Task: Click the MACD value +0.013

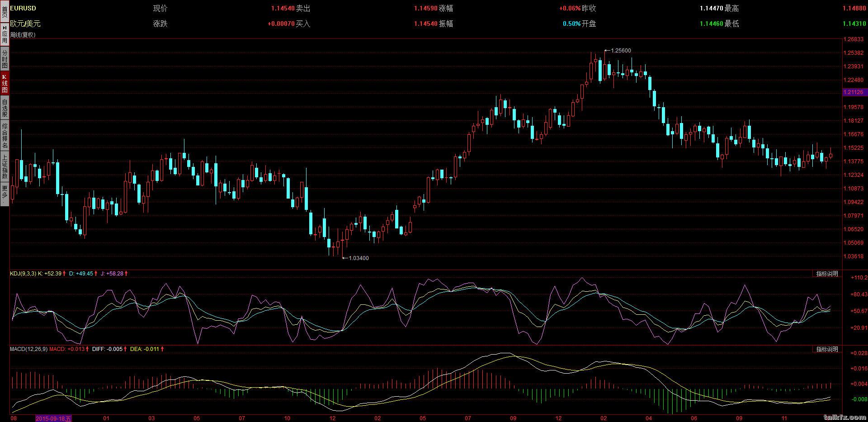Action: pos(75,349)
